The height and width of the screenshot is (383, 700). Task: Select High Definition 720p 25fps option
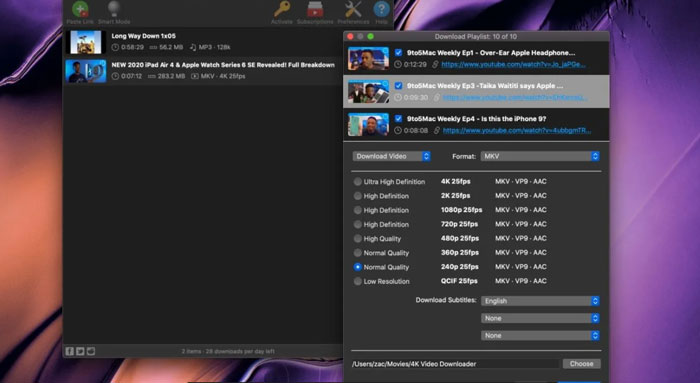click(358, 225)
